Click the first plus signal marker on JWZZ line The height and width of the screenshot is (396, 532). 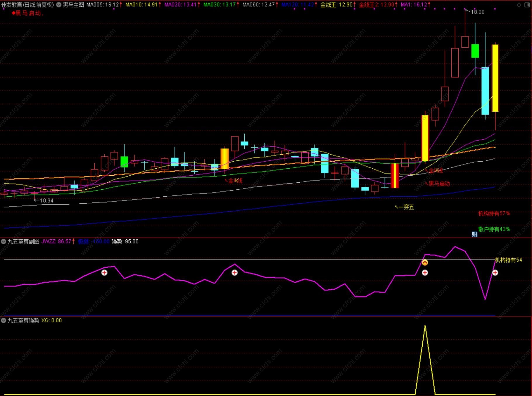point(104,273)
